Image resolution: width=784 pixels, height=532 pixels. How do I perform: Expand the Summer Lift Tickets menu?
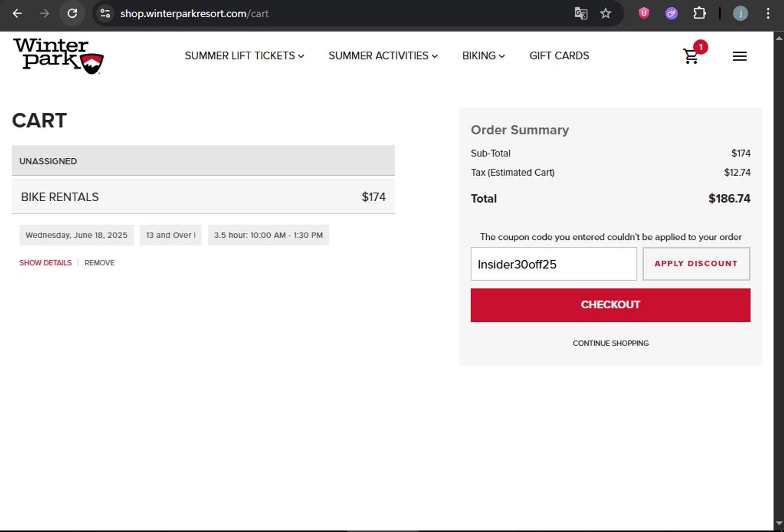tap(244, 56)
